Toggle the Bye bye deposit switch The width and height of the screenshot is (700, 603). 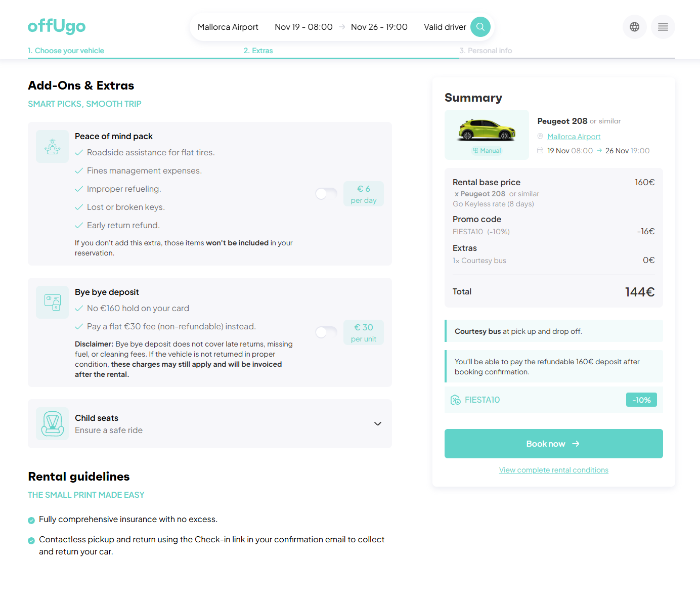coord(326,332)
